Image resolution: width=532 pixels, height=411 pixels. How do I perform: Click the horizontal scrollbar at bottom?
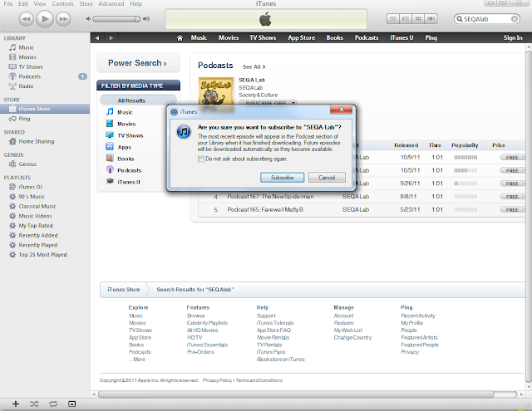pyautogui.click(x=296, y=394)
